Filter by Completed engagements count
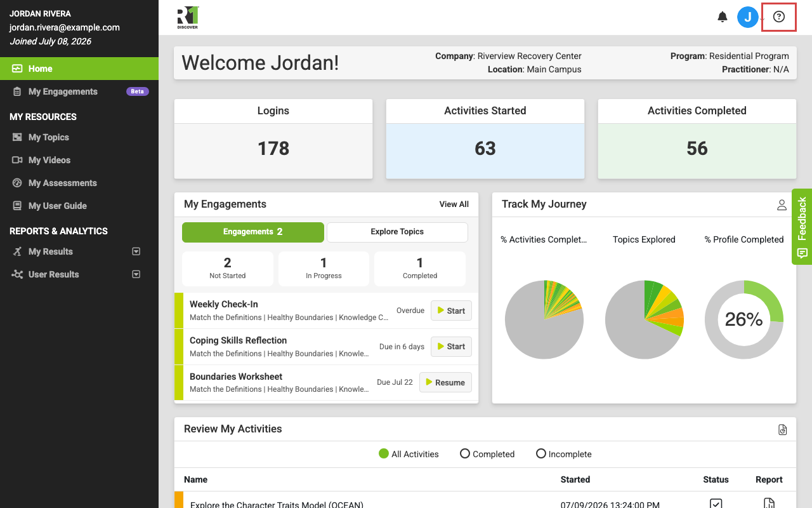This screenshot has height=508, width=812. (420, 268)
